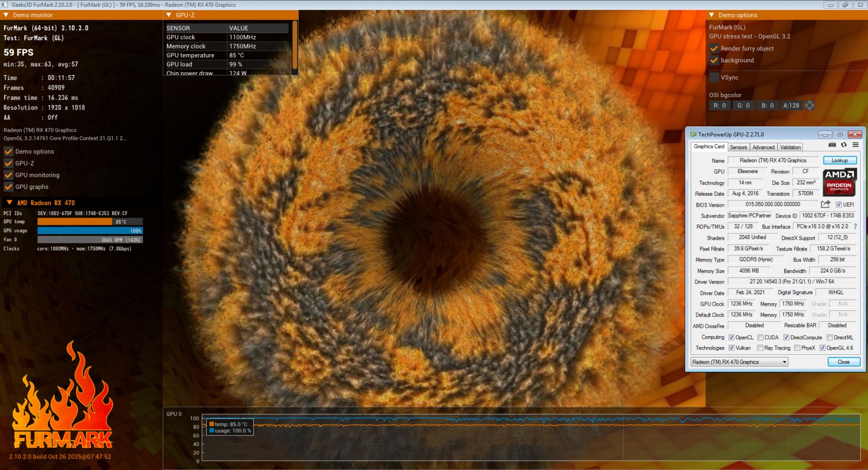The image size is (868, 470).
Task: Click the B: 0 bgcolor value
Action: tap(767, 105)
